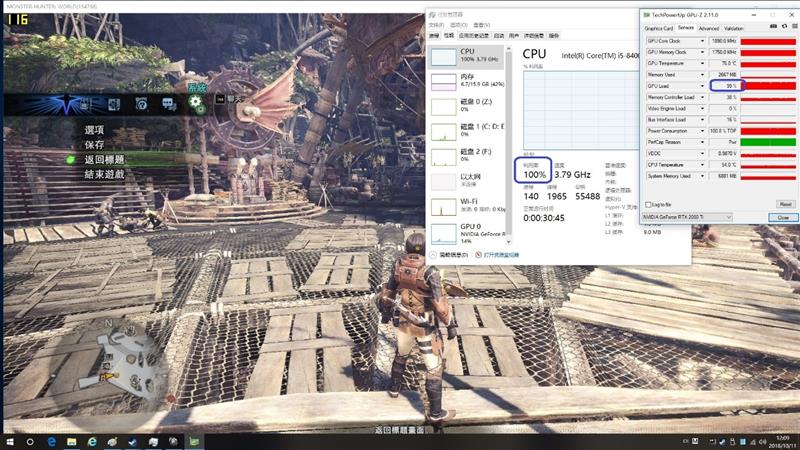Image resolution: width=800 pixels, height=450 pixels.
Task: Switch to 详细信息 tab in Task Manager
Action: tap(534, 36)
